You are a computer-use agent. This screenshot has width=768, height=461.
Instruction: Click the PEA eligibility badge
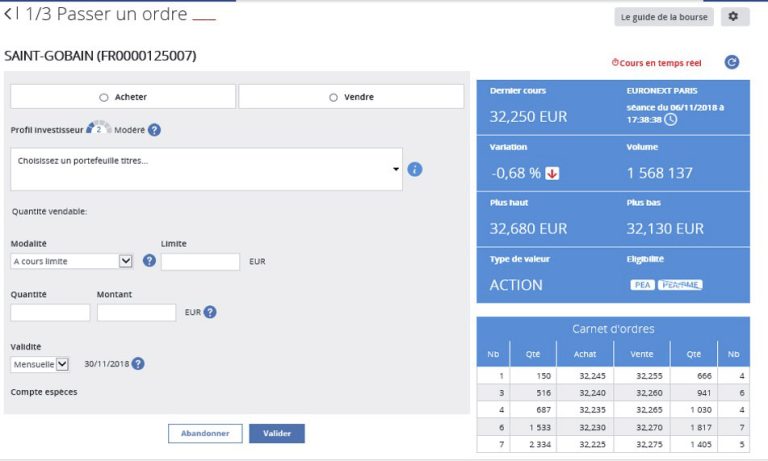tap(642, 285)
